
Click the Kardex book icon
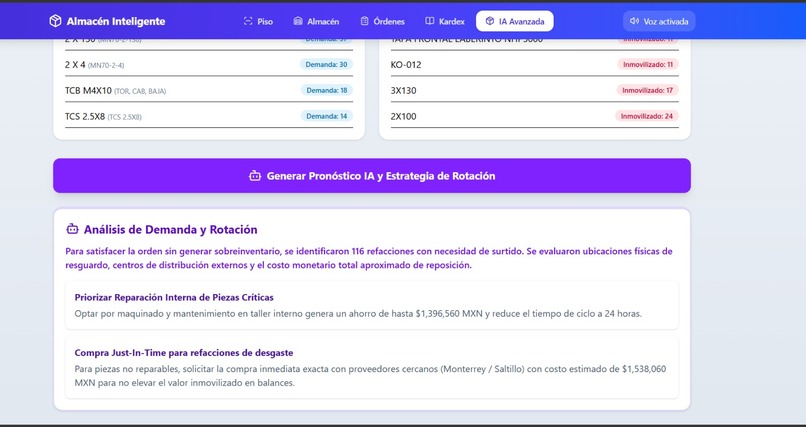pyautogui.click(x=430, y=21)
